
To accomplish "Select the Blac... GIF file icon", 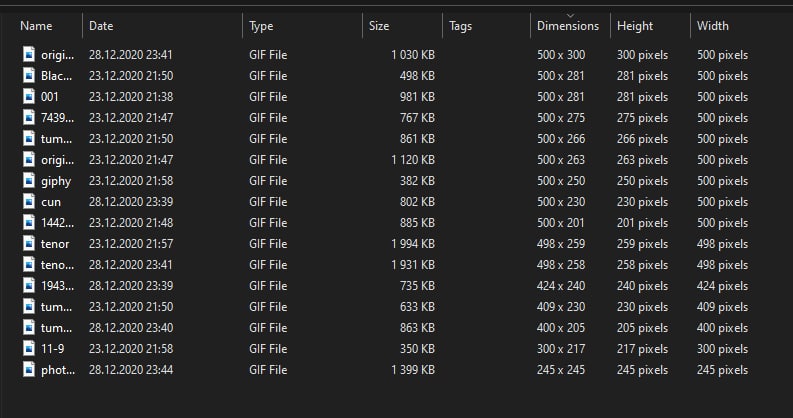I will 29,75.
